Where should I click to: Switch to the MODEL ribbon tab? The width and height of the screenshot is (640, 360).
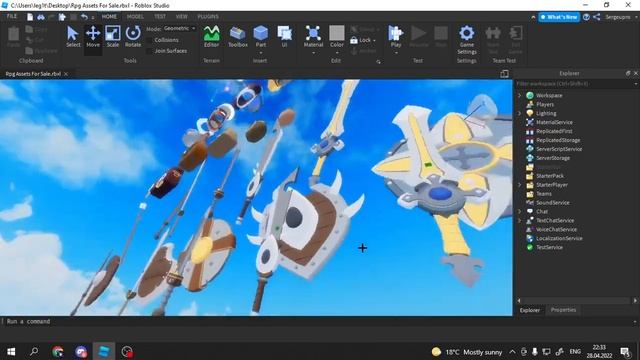135,17
